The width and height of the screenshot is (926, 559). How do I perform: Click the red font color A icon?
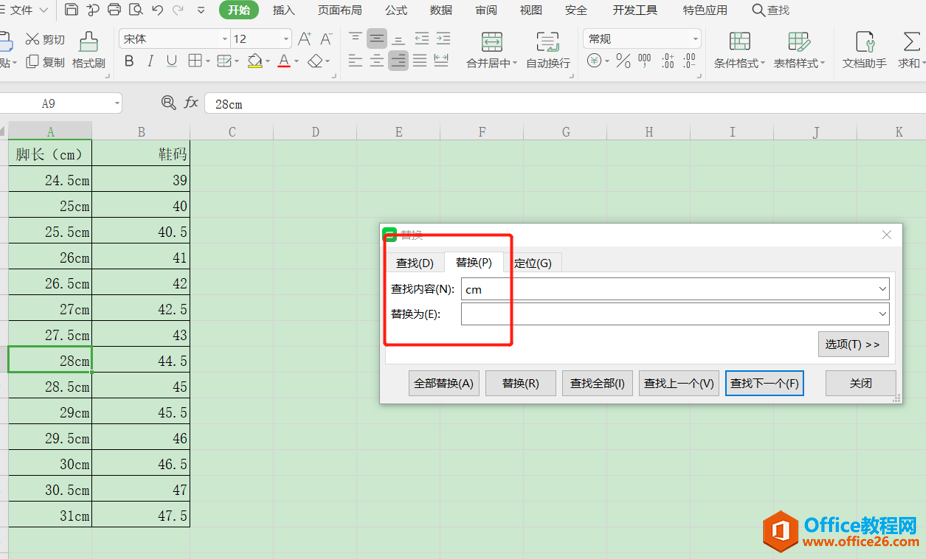point(284,61)
